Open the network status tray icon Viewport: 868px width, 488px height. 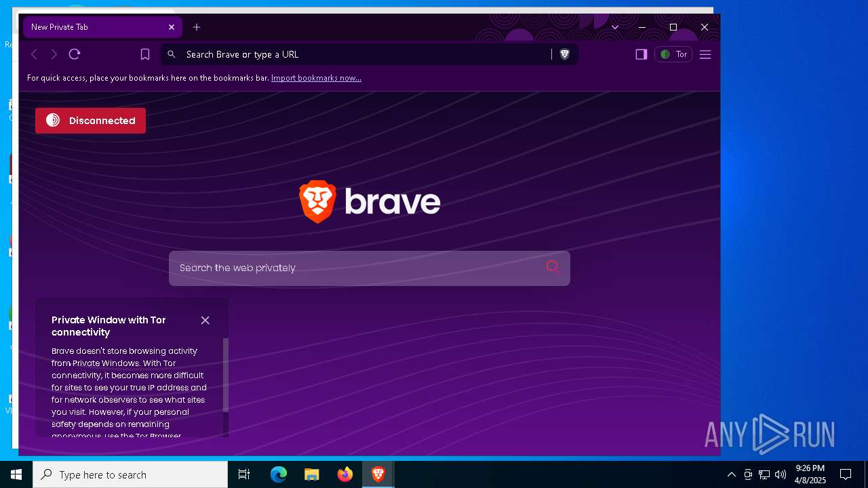point(764,474)
